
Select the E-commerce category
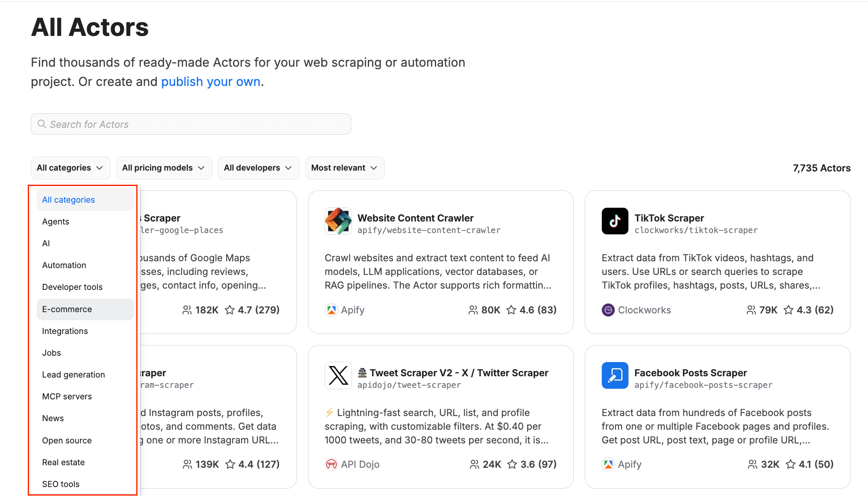[67, 309]
